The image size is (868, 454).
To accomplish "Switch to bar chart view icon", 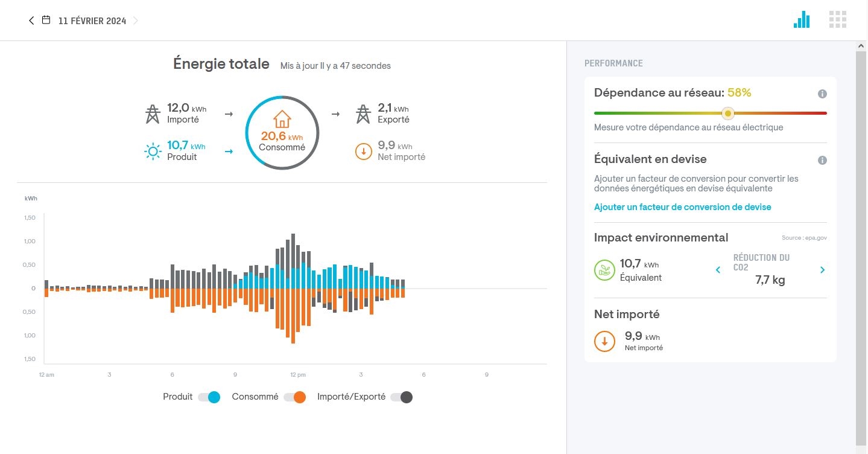I will pos(802,20).
